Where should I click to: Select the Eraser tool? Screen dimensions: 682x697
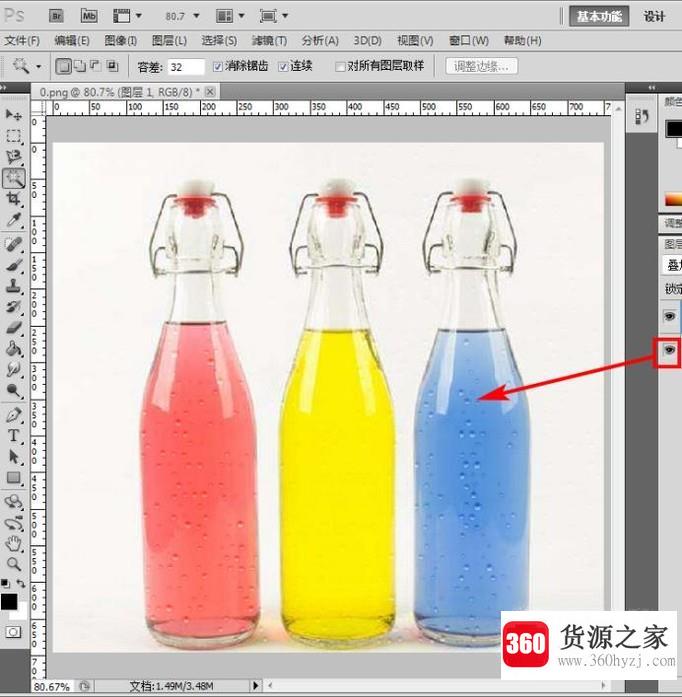click(x=14, y=328)
